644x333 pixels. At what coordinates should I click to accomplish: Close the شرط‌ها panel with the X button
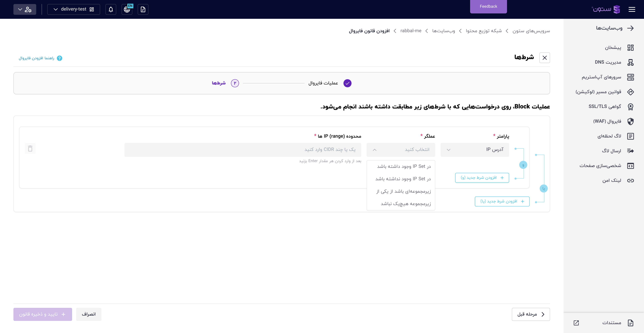545,58
